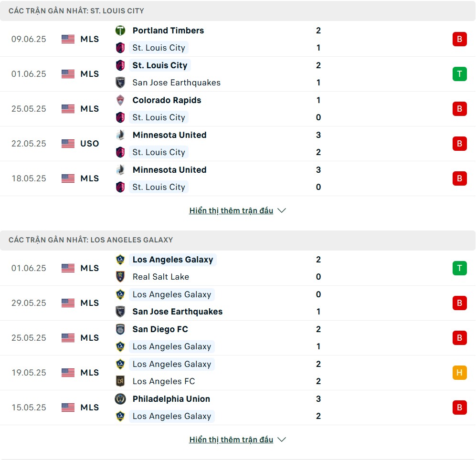The width and height of the screenshot is (476, 460).
Task: Open 'Hiển thị thêm trận đấu' under St. Louis City
Action: click(x=231, y=210)
